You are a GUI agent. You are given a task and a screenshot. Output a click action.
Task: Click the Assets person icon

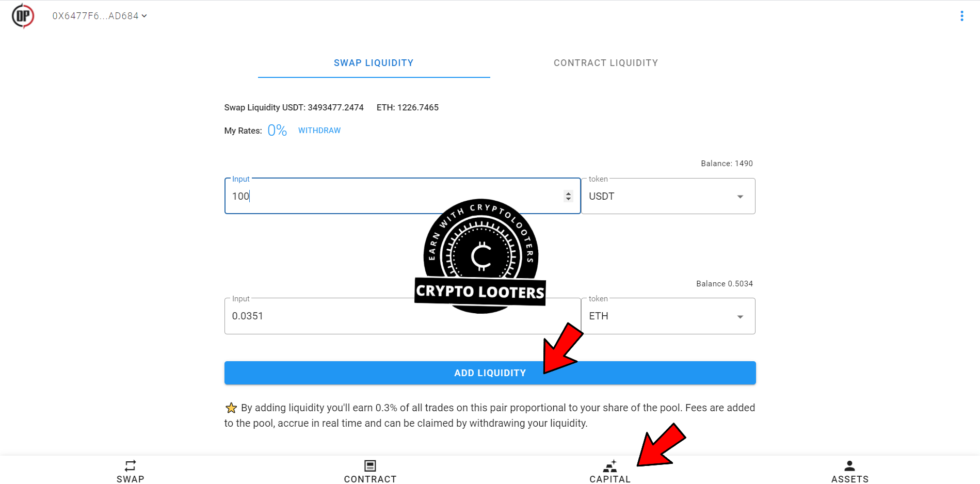tap(849, 465)
